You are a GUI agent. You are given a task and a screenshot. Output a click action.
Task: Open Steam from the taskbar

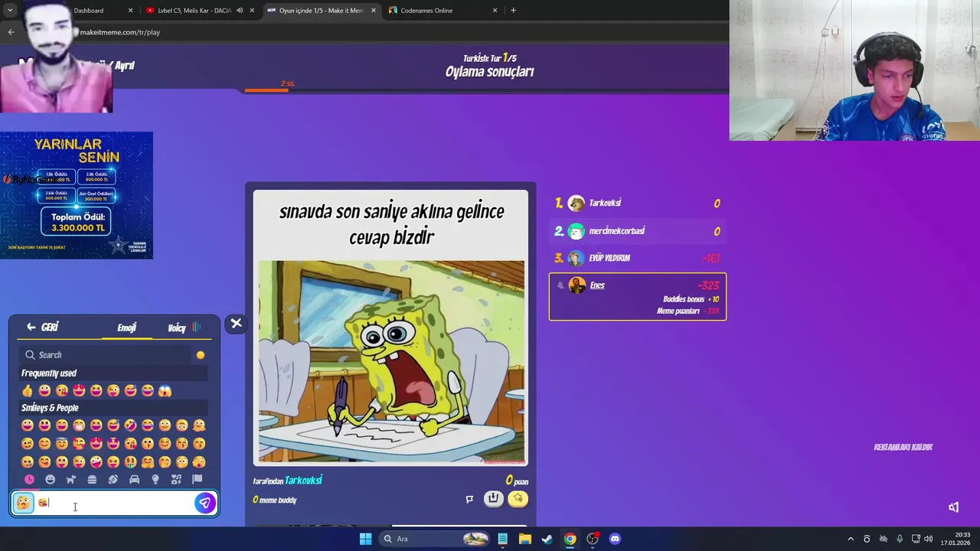(x=547, y=539)
